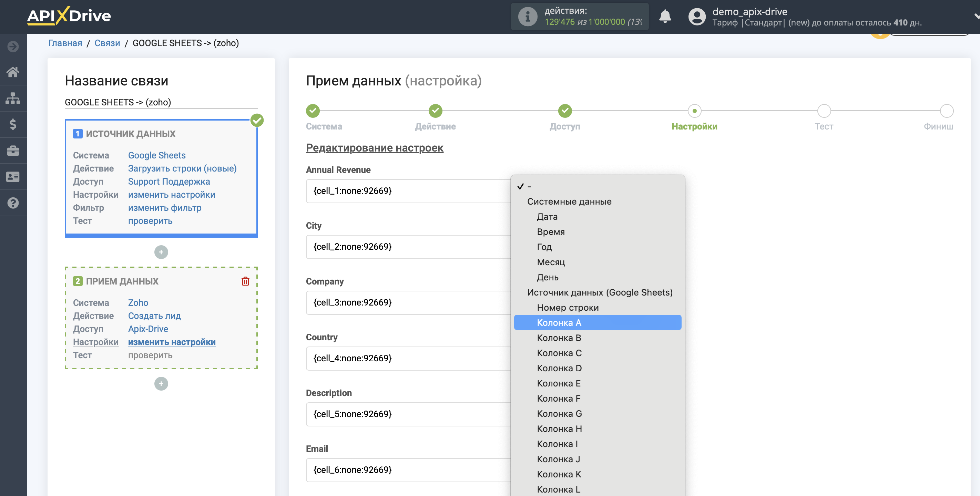Expand sidebar with the arrow icon
The image size is (980, 496).
tap(13, 46)
